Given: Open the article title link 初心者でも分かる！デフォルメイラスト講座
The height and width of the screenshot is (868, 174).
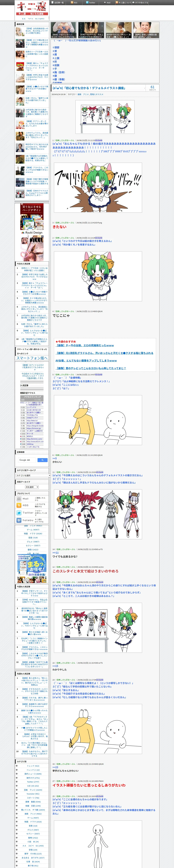Looking at the screenshot, I should coord(89,88).
